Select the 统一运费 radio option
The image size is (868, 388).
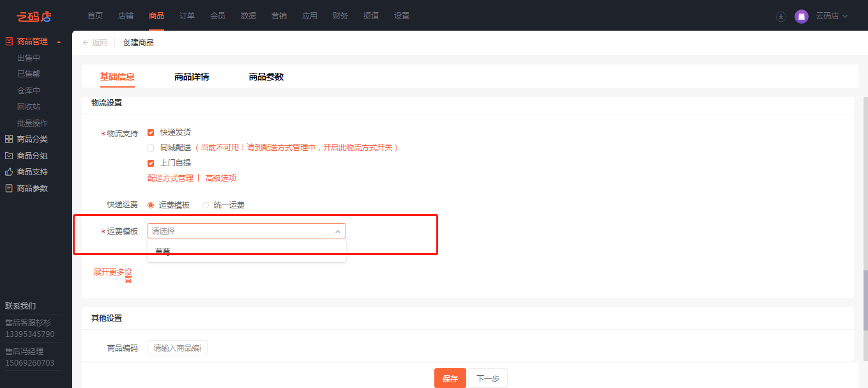tap(206, 205)
